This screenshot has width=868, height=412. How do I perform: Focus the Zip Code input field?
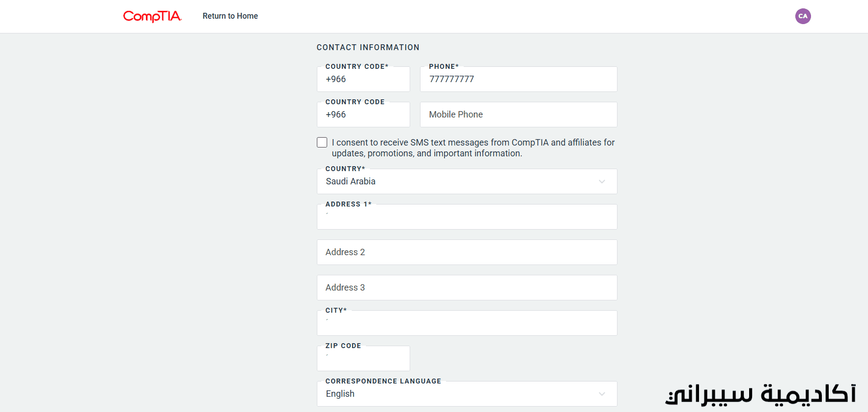(363, 358)
